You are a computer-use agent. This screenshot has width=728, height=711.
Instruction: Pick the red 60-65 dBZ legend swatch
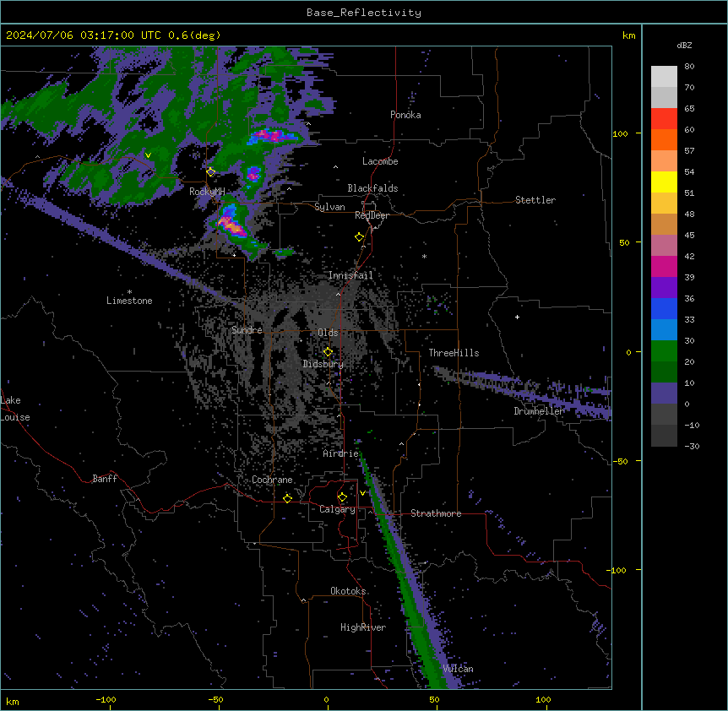(664, 118)
